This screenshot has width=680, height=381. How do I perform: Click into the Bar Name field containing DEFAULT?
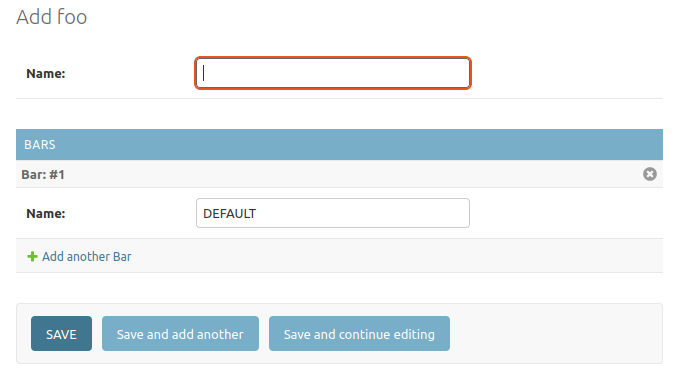[333, 213]
